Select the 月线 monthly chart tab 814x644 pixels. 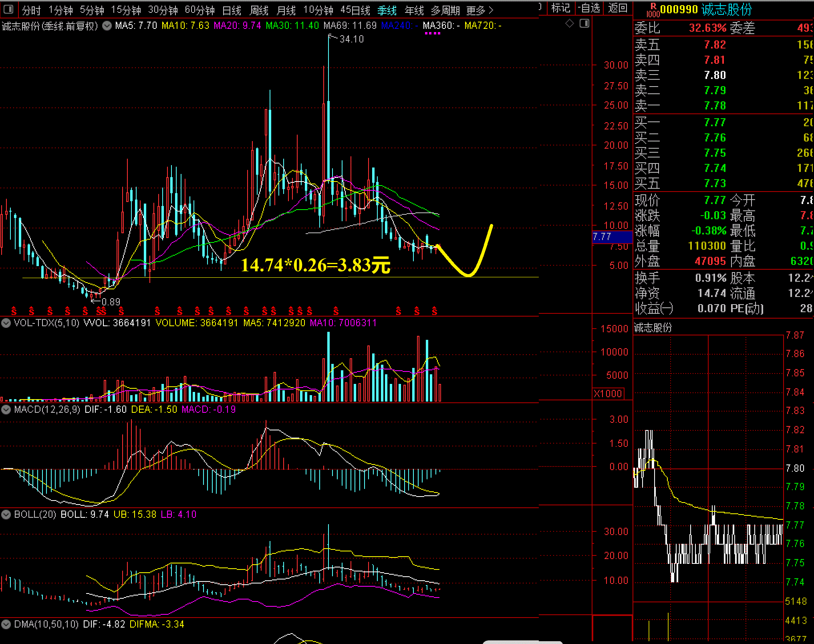(x=286, y=10)
